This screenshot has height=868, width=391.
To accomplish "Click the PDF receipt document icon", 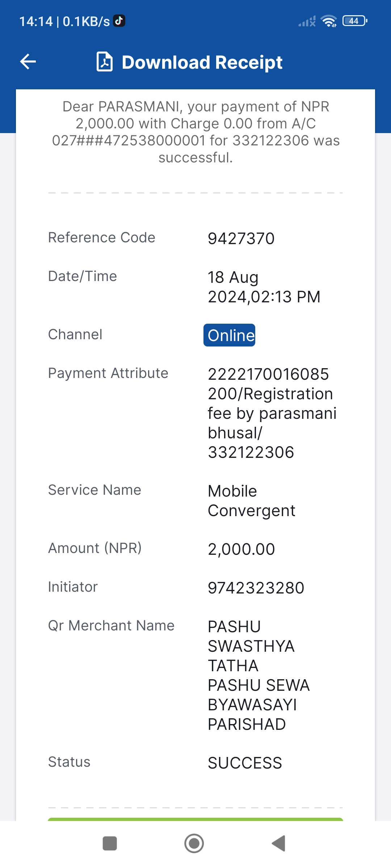I will click(x=105, y=62).
